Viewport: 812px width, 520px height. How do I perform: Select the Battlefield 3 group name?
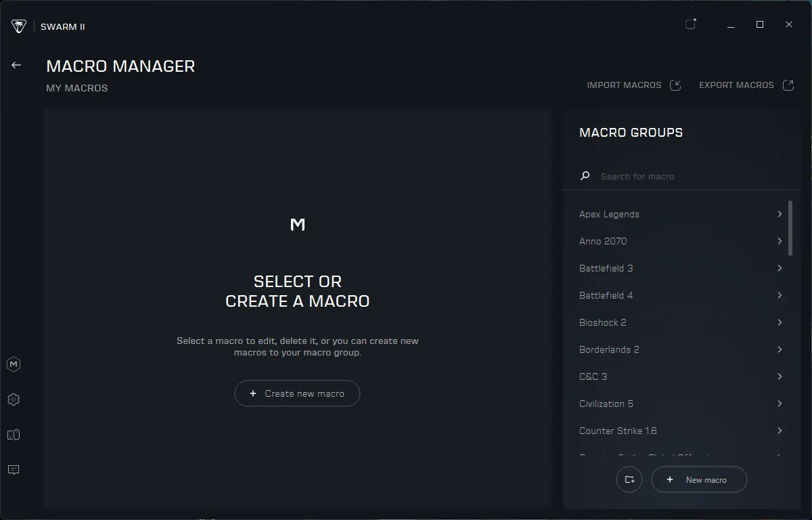tap(606, 268)
